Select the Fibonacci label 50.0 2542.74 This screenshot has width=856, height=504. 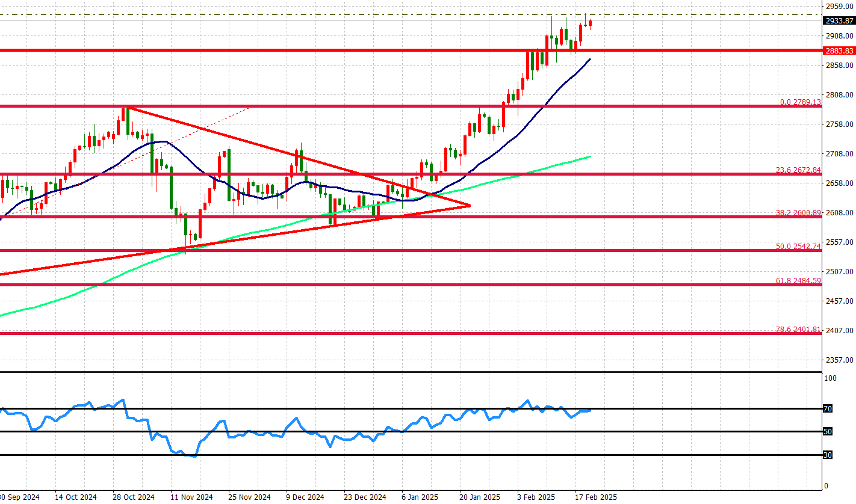point(799,247)
